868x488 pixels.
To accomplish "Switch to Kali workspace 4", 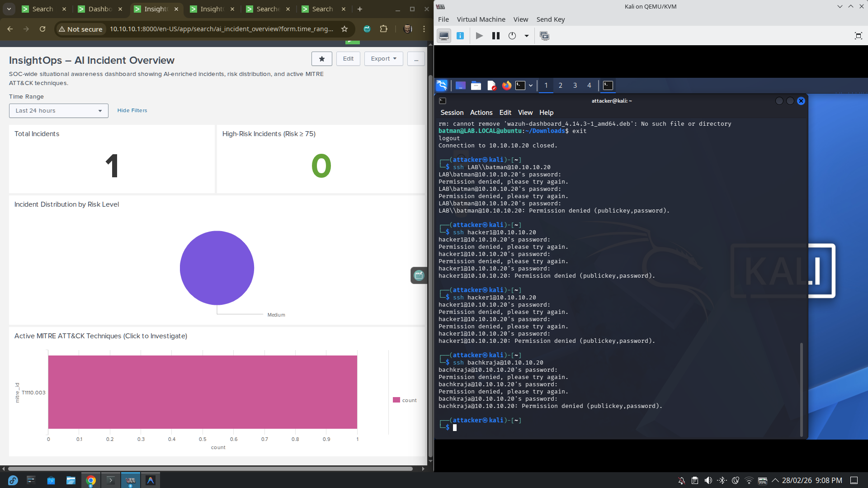I will [589, 85].
